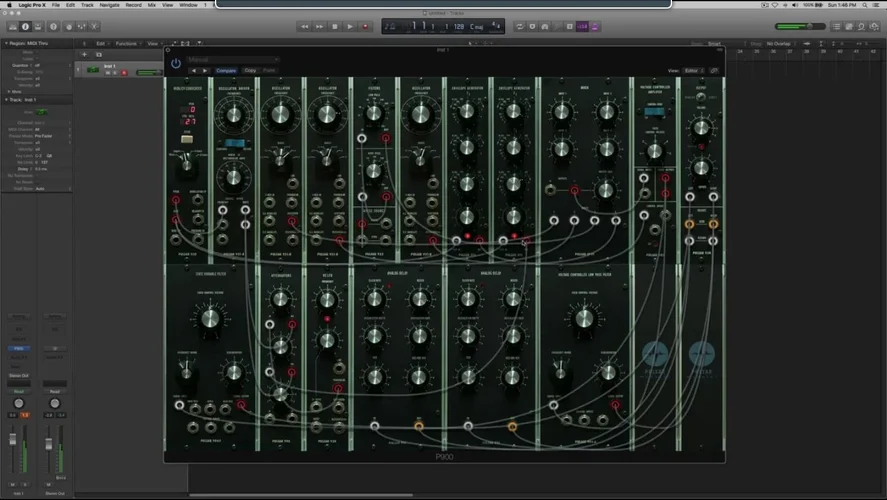Open Quick Help question mark button

pyautogui.click(x=53, y=27)
